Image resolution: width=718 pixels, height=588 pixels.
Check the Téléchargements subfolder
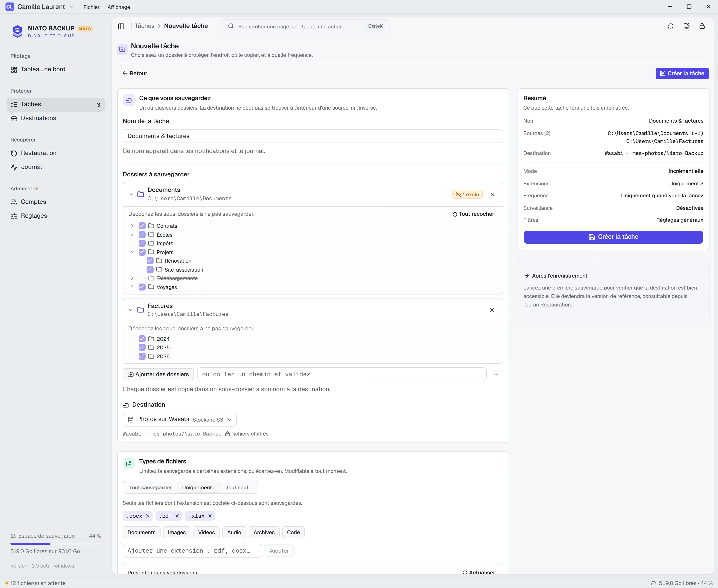(142, 278)
